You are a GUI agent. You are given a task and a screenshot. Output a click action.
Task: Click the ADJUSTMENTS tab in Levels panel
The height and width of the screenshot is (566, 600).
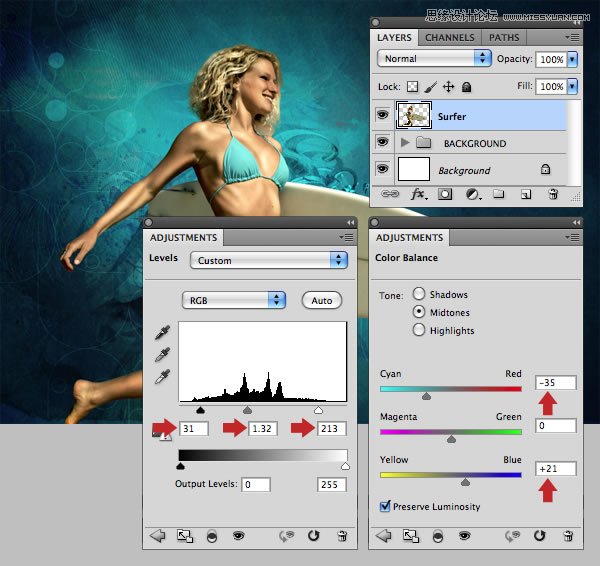183,238
